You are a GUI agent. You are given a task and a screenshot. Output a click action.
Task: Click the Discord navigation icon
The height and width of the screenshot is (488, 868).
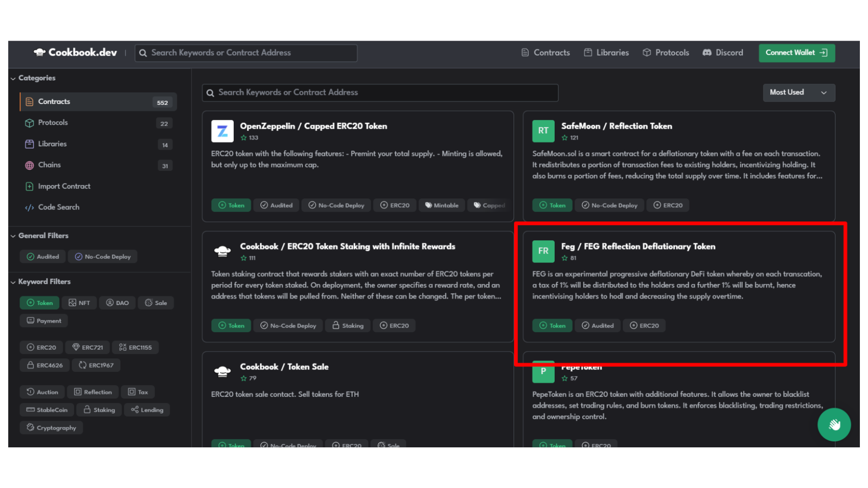(x=708, y=52)
